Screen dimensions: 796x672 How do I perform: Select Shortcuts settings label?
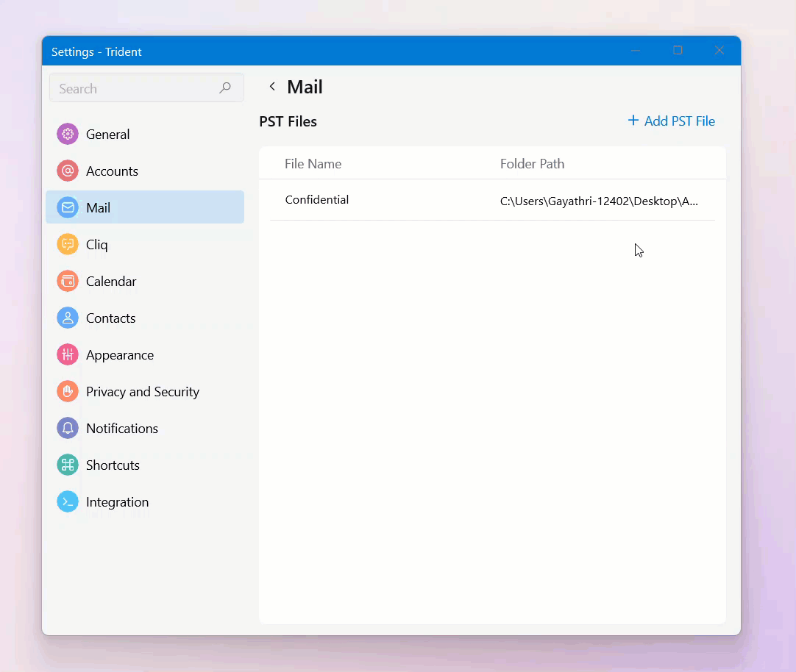(113, 465)
